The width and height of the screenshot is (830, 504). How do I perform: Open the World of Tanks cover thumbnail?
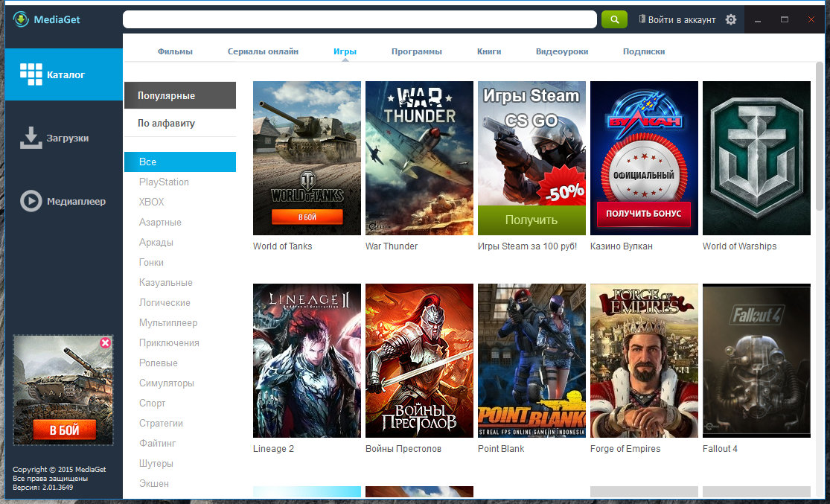click(x=307, y=158)
